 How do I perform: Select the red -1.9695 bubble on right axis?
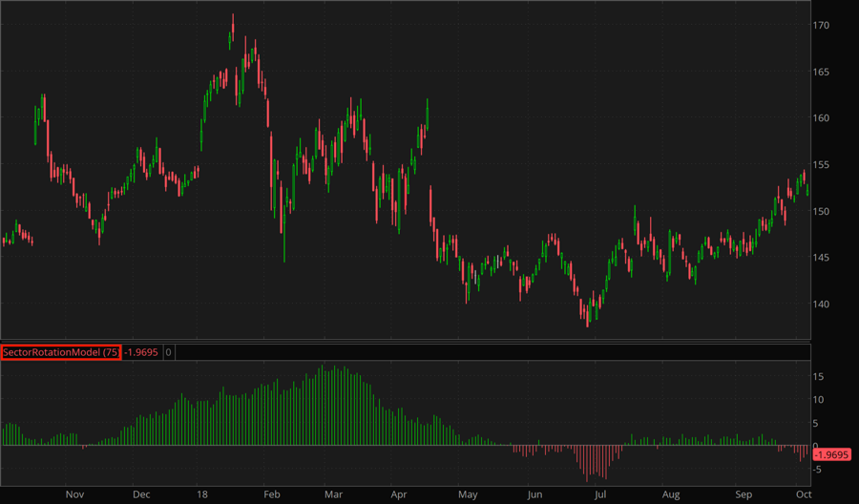(830, 455)
